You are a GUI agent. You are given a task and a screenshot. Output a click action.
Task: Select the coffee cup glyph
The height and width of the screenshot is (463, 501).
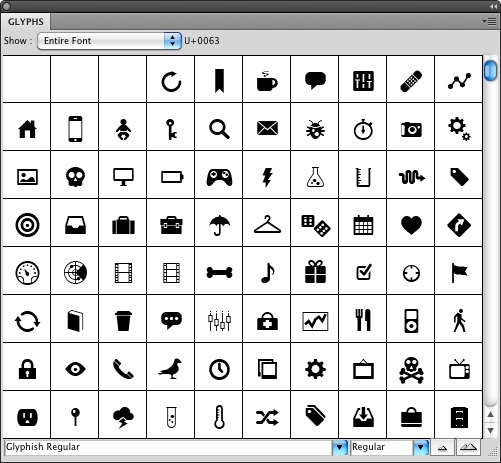pos(267,81)
